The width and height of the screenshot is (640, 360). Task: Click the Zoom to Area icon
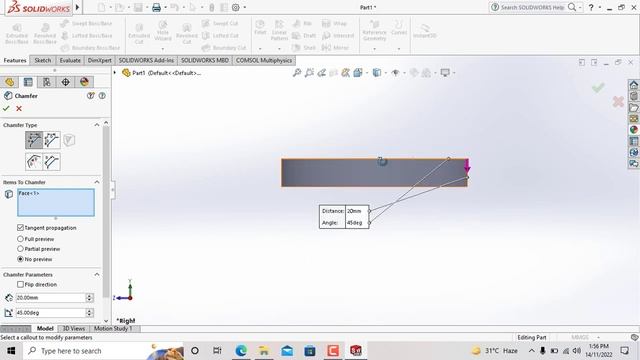[x=309, y=73]
